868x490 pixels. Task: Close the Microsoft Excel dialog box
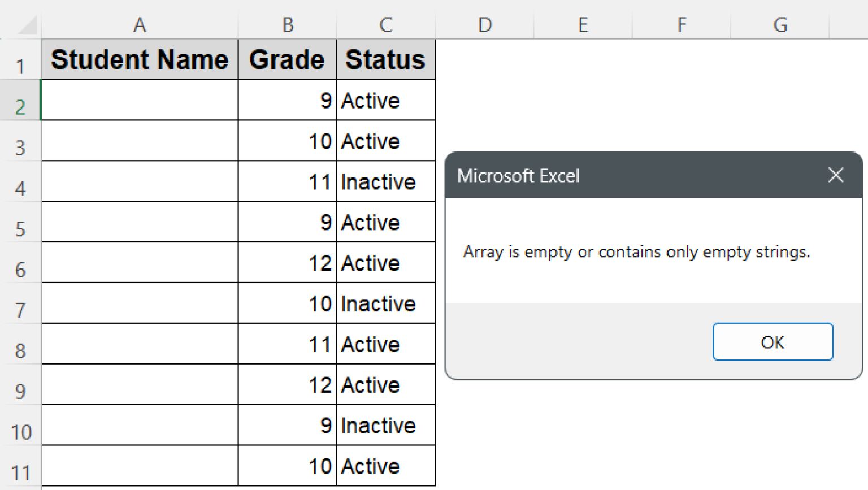tap(835, 175)
